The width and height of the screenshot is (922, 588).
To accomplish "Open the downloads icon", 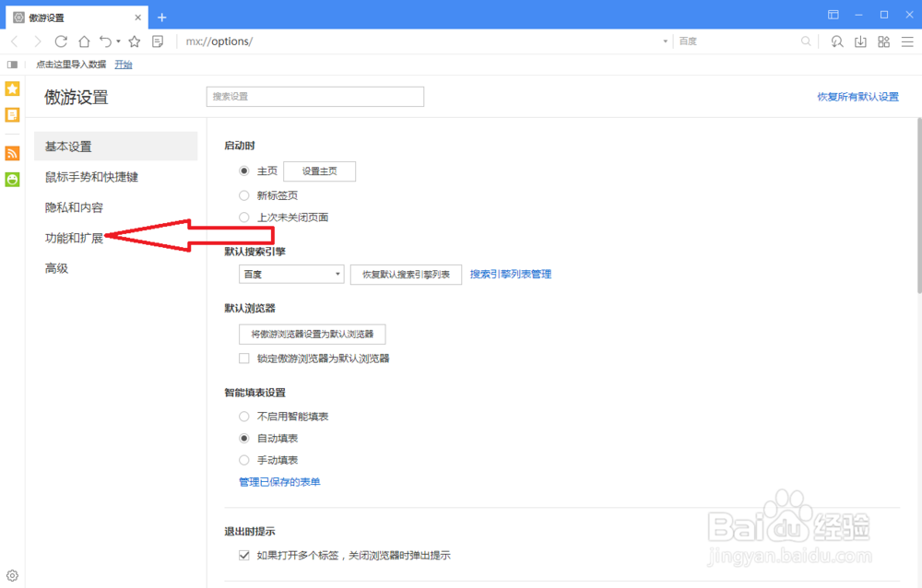I will tap(860, 41).
